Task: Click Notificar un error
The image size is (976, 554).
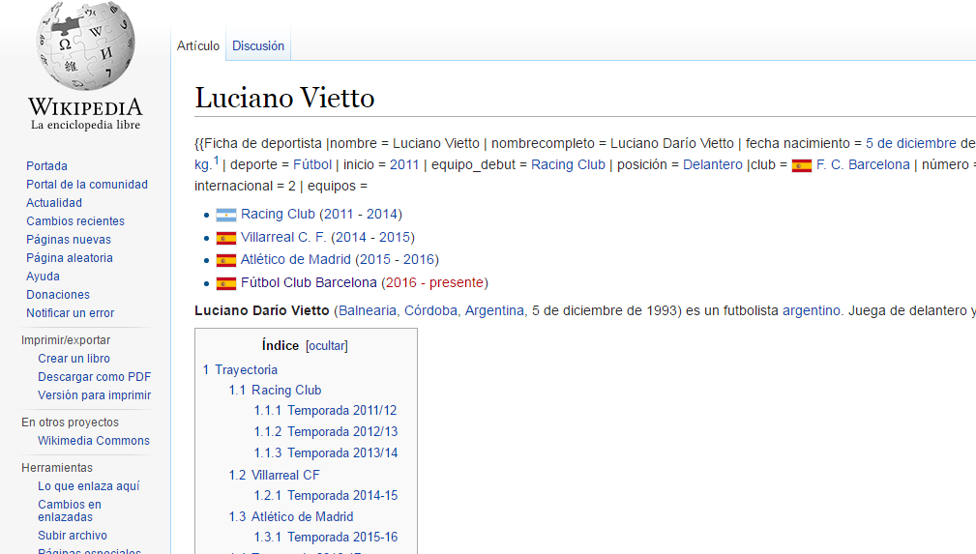Action: (70, 312)
